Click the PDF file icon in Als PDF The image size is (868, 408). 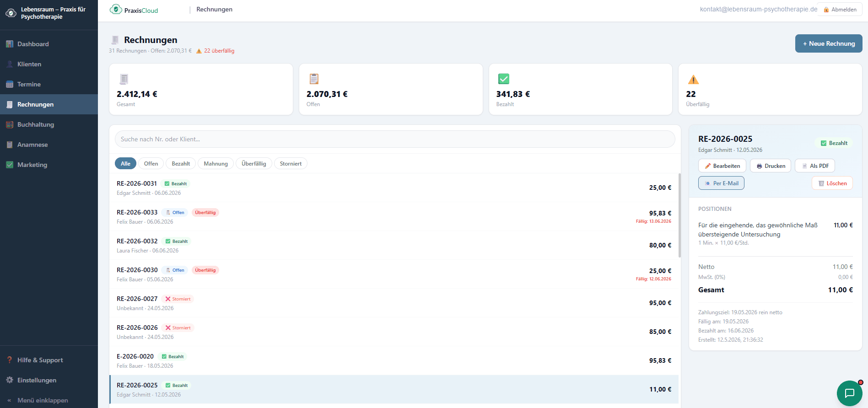tap(804, 166)
